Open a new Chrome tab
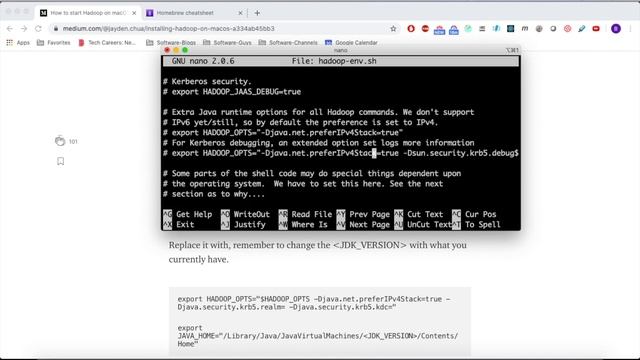The height and width of the screenshot is (360, 640). (x=257, y=13)
